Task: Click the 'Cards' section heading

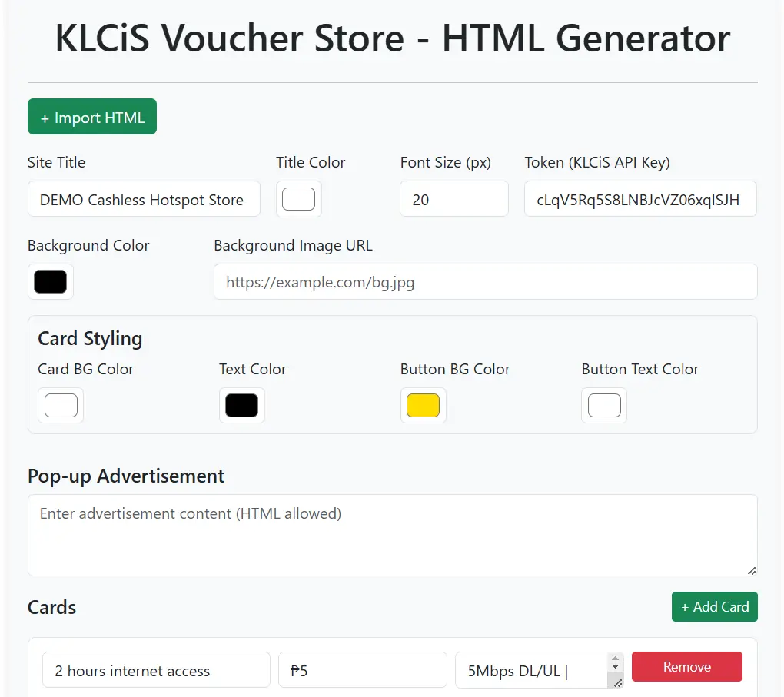Action: (x=52, y=608)
